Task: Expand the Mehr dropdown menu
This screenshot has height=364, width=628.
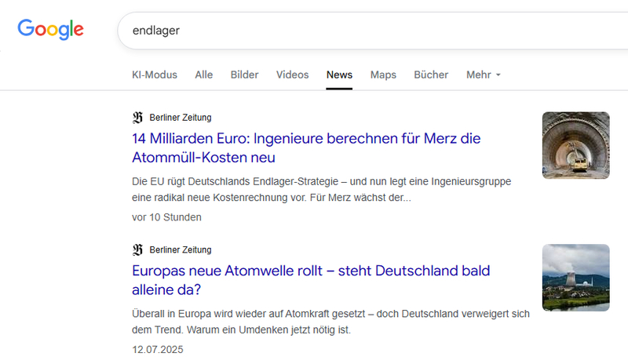Action: [x=483, y=75]
